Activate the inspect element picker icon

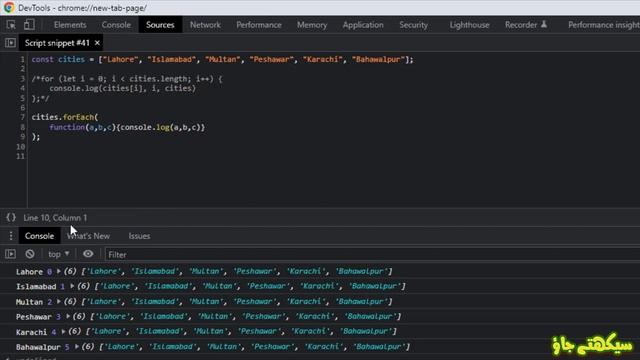11,25
